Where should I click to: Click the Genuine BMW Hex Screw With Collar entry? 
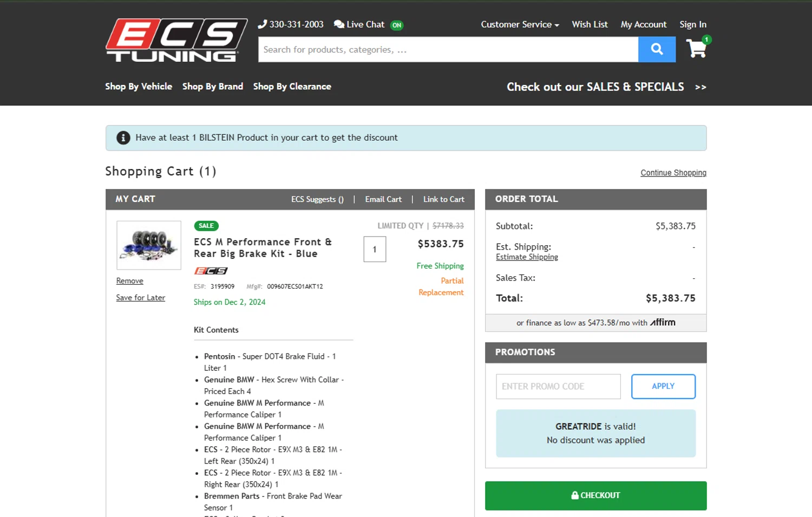(274, 385)
